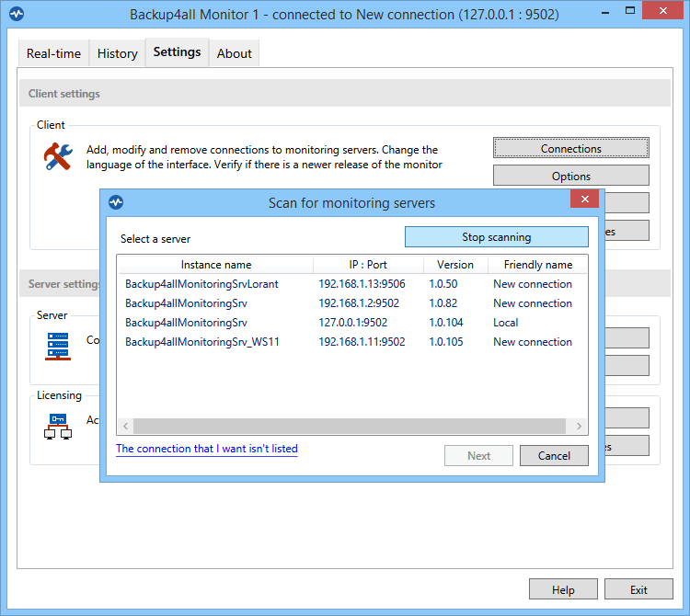Click the Scan dialog title bar icon
This screenshot has height=616, width=690.
pyautogui.click(x=116, y=202)
